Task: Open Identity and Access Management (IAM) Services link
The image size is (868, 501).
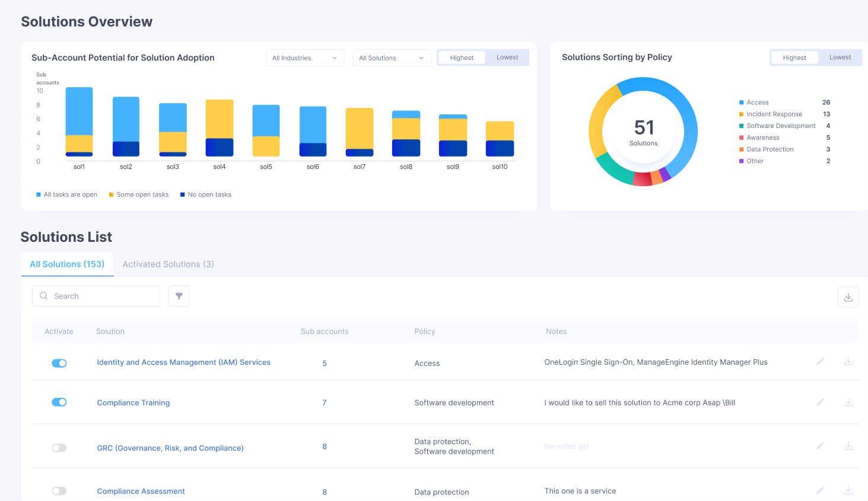Action: pyautogui.click(x=184, y=362)
